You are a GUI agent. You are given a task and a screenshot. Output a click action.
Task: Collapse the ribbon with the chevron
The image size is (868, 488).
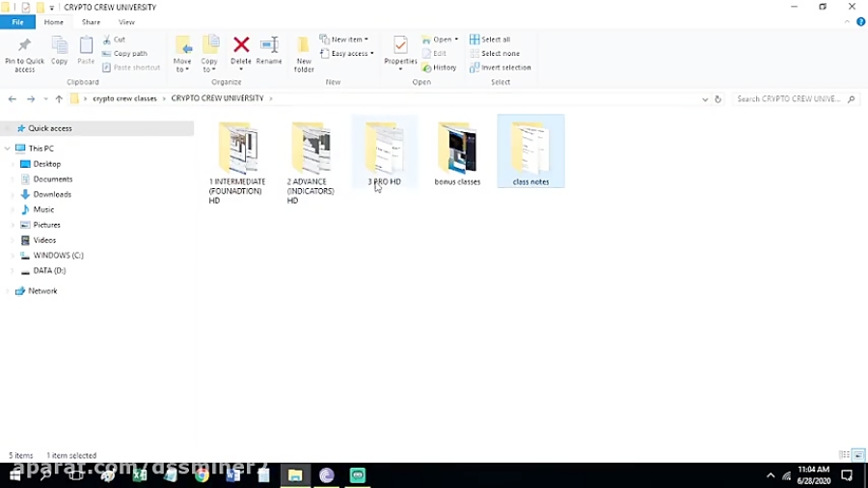coord(847,22)
